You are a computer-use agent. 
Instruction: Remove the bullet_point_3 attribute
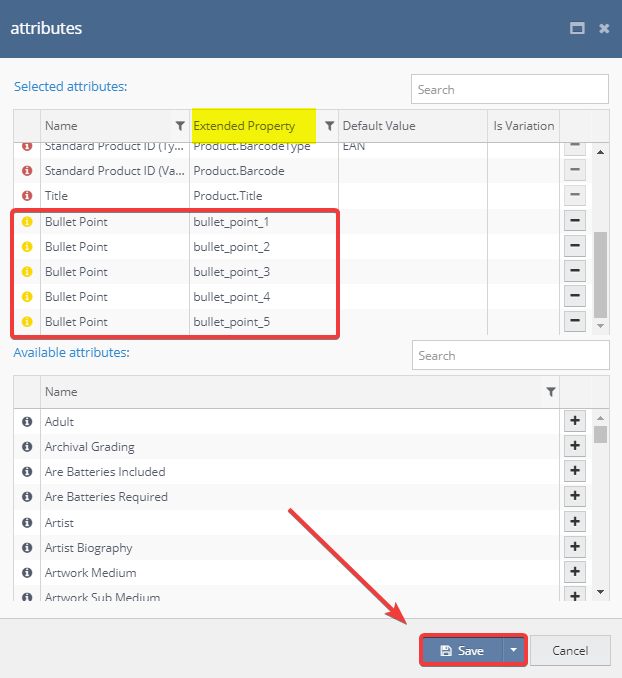[575, 271]
